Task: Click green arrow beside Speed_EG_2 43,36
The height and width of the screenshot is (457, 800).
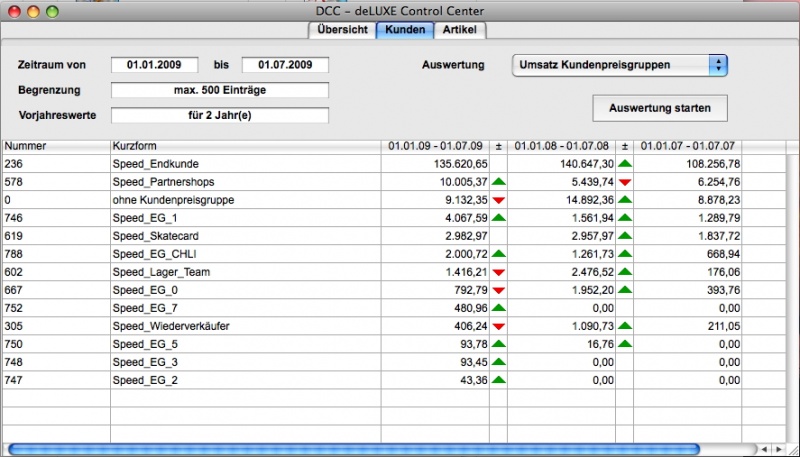Action: pyautogui.click(x=498, y=380)
